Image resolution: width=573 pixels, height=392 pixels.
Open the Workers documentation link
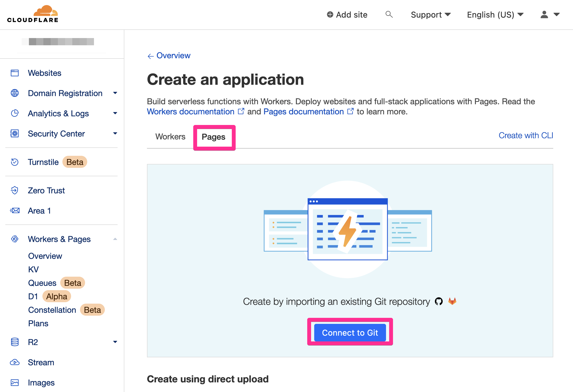[191, 112]
